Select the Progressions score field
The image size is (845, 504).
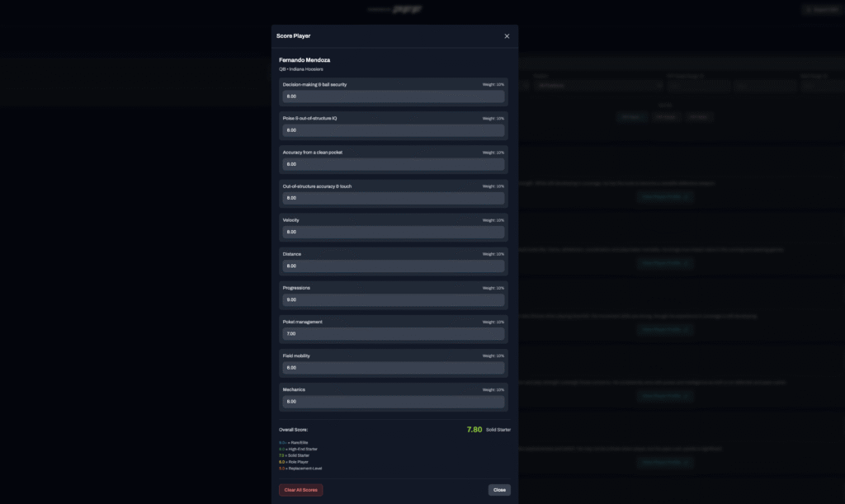[393, 300]
